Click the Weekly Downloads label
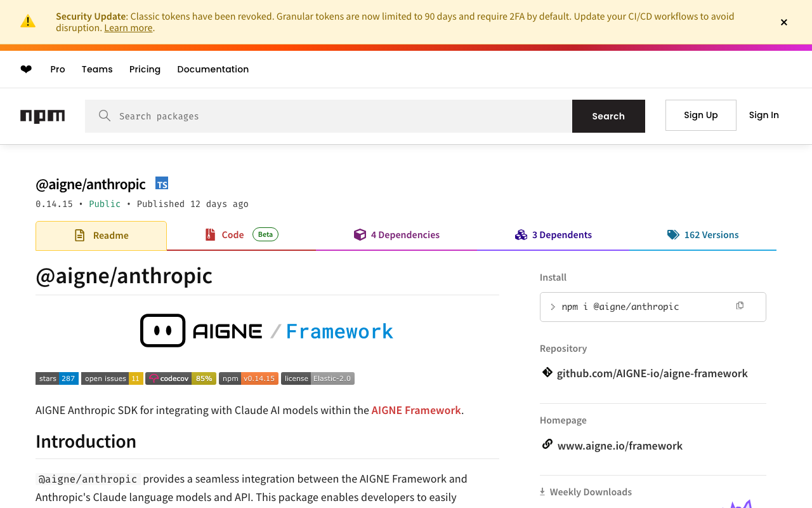This screenshot has width=812, height=508. coord(591,492)
